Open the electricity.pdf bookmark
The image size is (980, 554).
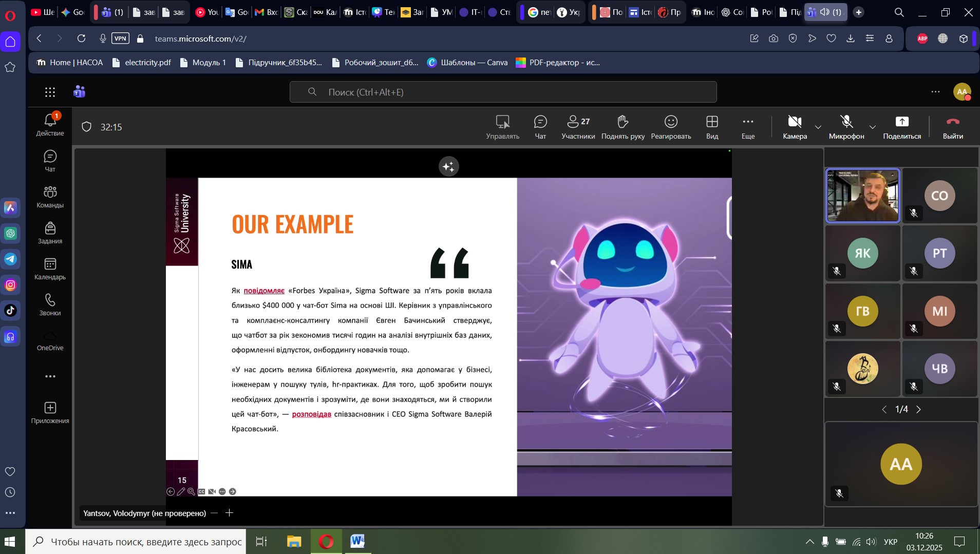[142, 63]
